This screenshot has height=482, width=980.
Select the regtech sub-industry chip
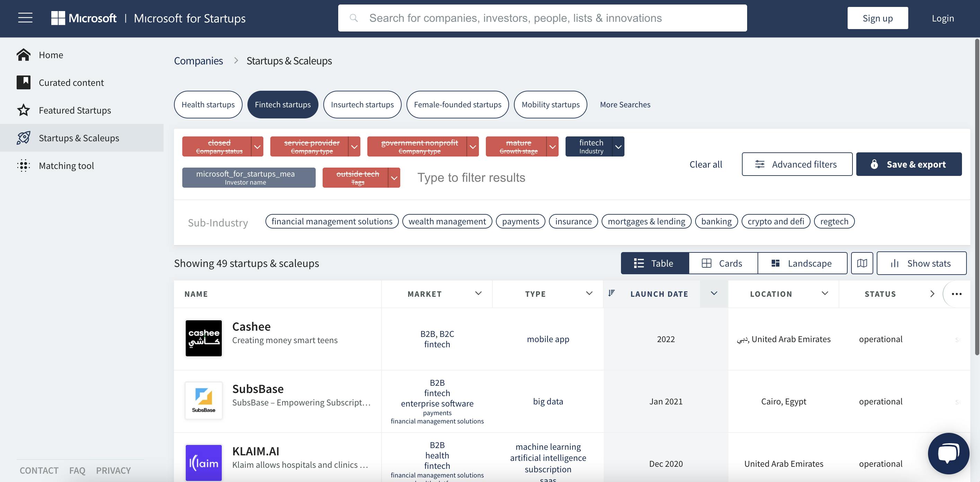click(834, 221)
